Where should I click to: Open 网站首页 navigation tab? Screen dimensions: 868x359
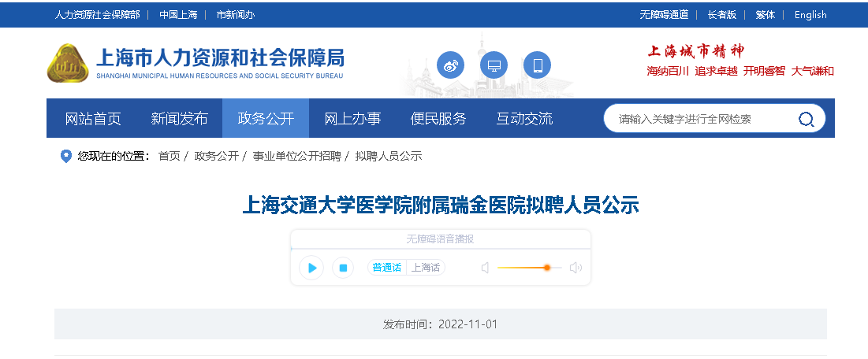coord(93,118)
